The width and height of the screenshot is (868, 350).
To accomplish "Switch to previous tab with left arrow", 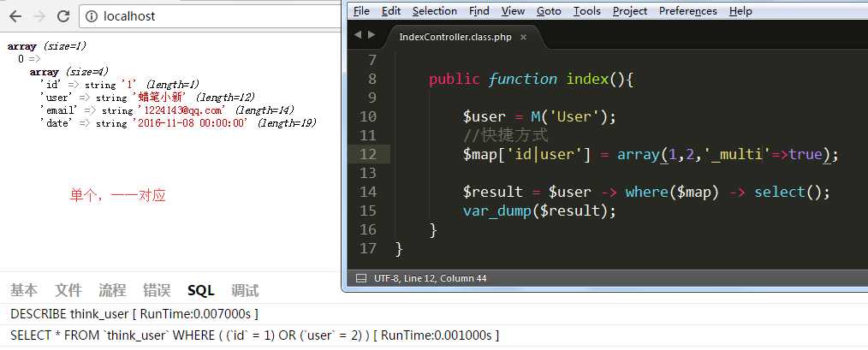I will pos(357,35).
